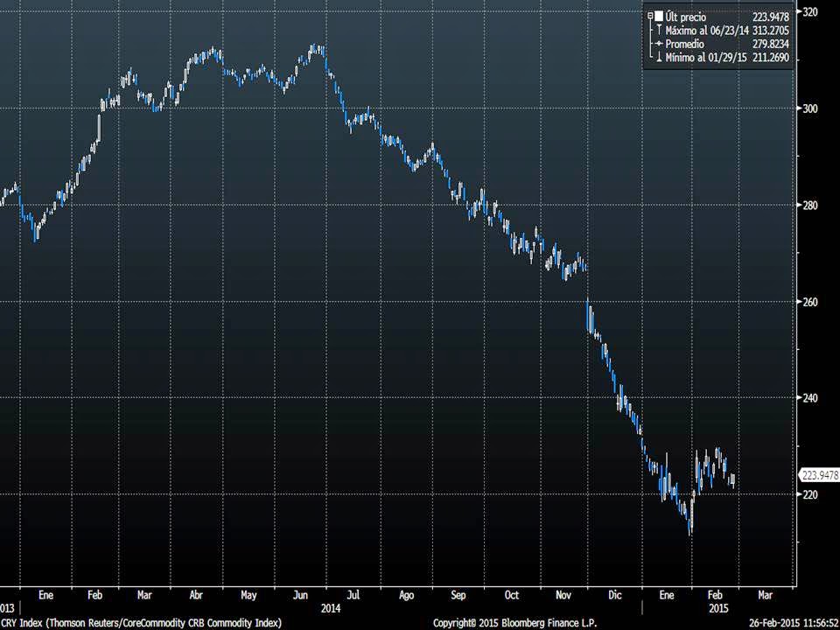Click the Abr month label on x-axis
This screenshot has height=630, width=840.
point(196,595)
